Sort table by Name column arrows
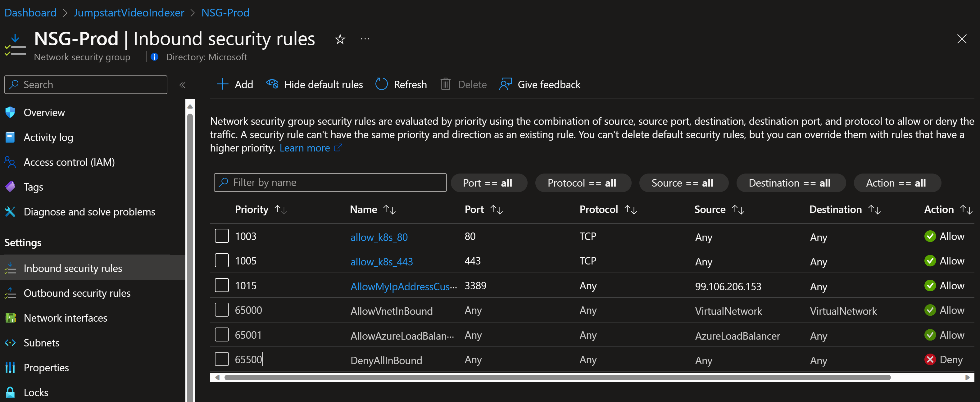Image resolution: width=980 pixels, height=402 pixels. [x=389, y=210]
